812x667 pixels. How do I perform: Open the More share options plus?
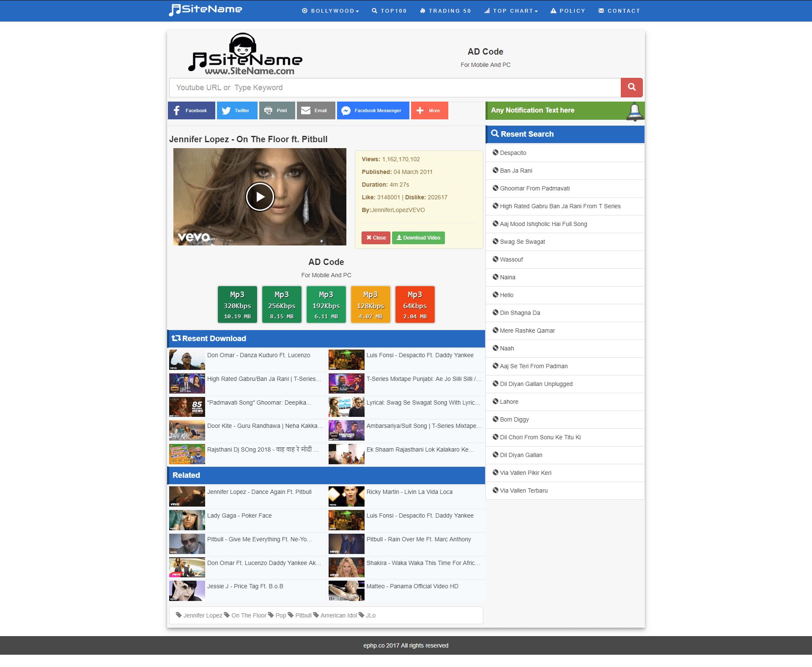tap(429, 110)
